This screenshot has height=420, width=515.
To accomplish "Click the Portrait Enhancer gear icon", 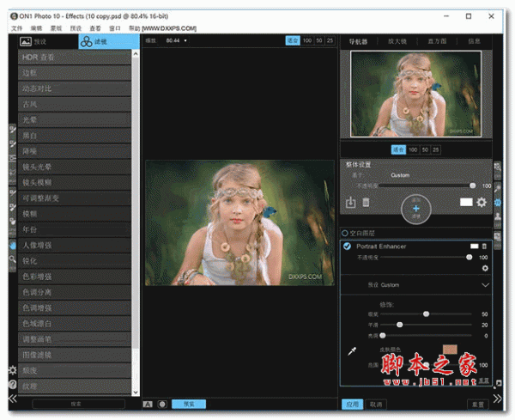I will [x=484, y=268].
